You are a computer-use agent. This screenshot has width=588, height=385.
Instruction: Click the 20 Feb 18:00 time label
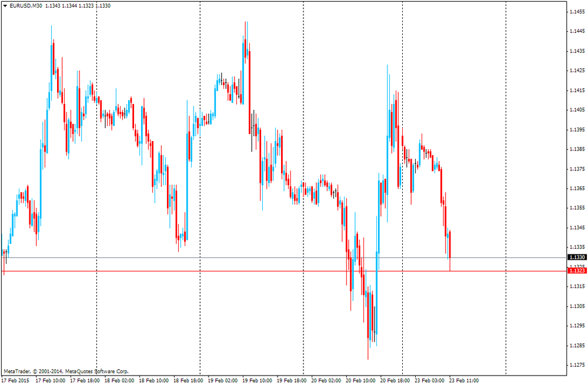point(395,380)
